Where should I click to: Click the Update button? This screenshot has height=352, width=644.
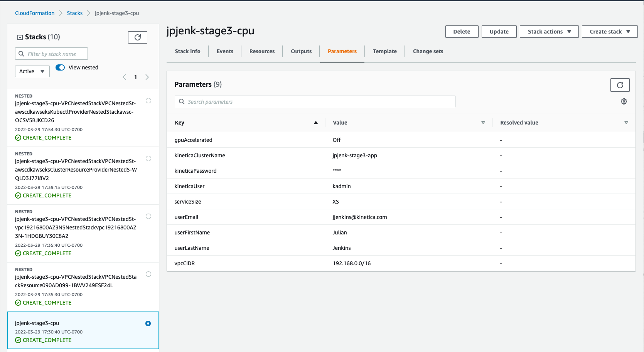(x=499, y=31)
